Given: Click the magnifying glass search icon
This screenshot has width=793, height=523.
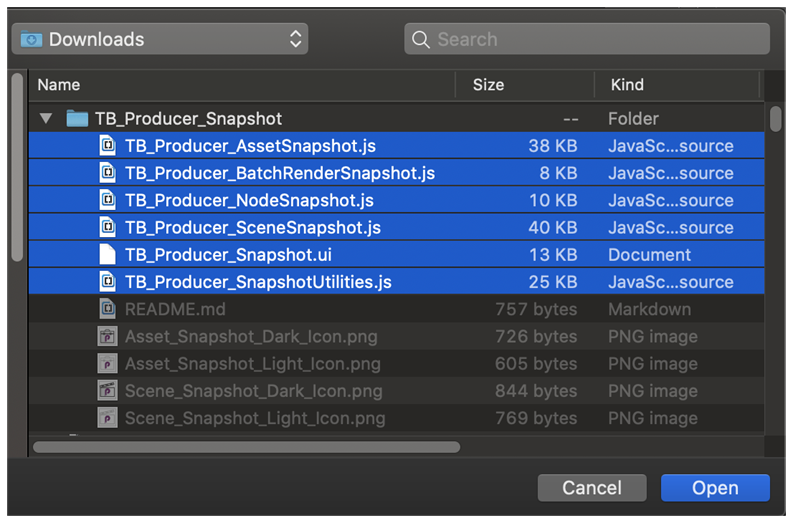Looking at the screenshot, I should [x=420, y=39].
